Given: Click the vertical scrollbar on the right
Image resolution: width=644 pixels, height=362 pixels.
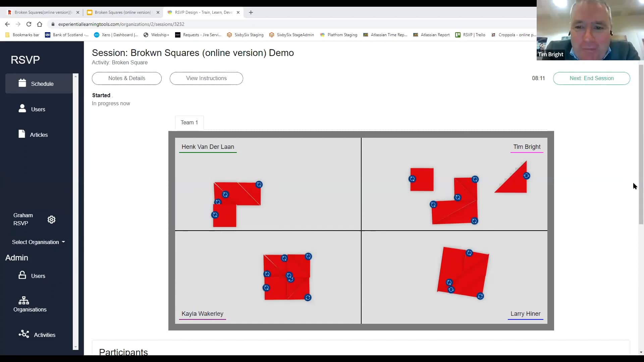Looking at the screenshot, I should (641, 144).
